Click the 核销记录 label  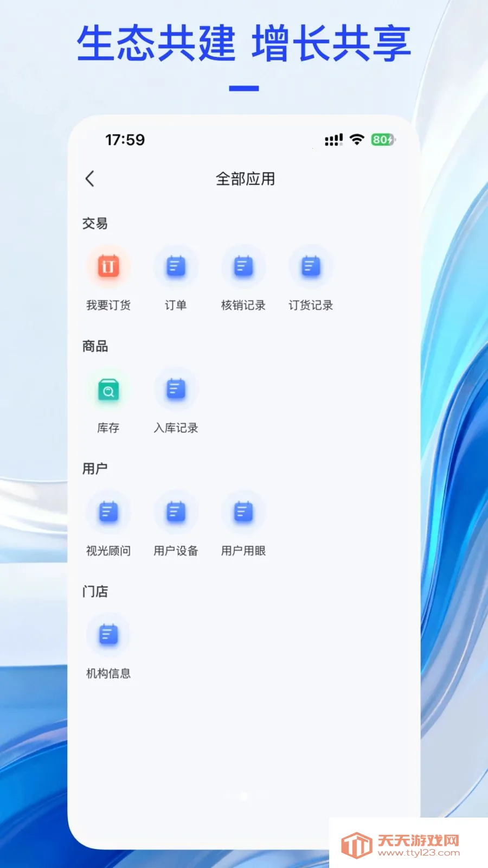pos(243,305)
